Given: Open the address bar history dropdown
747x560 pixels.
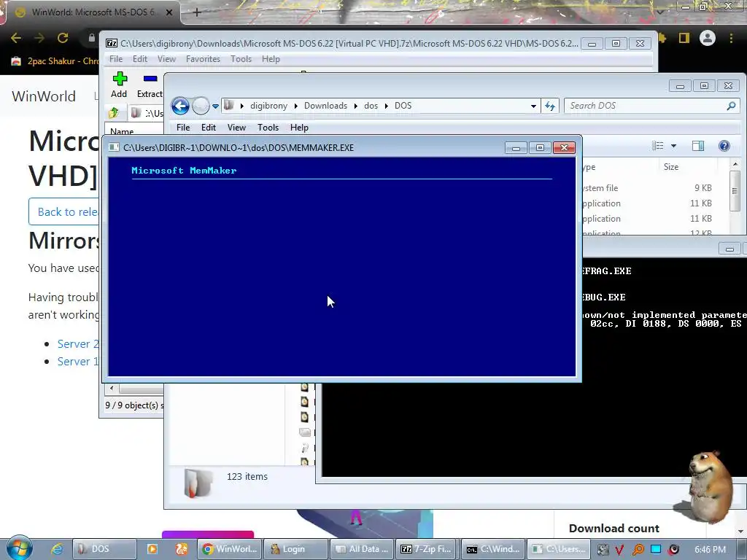Looking at the screenshot, I should (x=533, y=106).
